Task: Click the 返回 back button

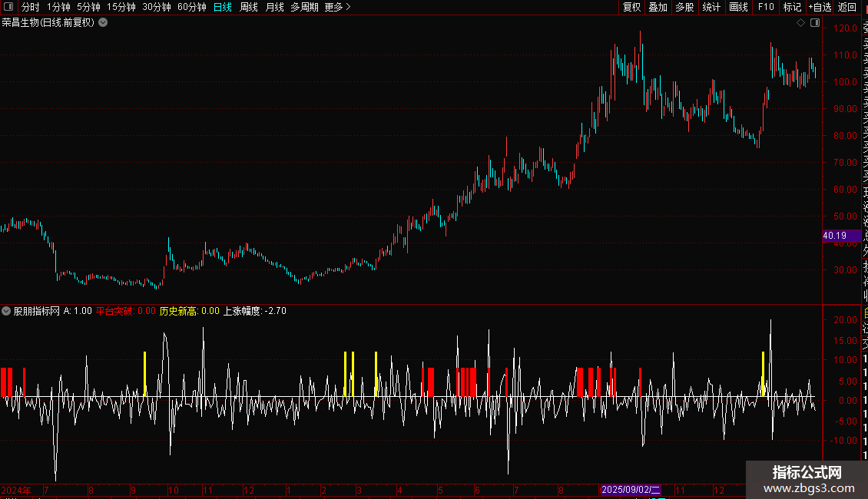Action: pyautogui.click(x=847, y=7)
